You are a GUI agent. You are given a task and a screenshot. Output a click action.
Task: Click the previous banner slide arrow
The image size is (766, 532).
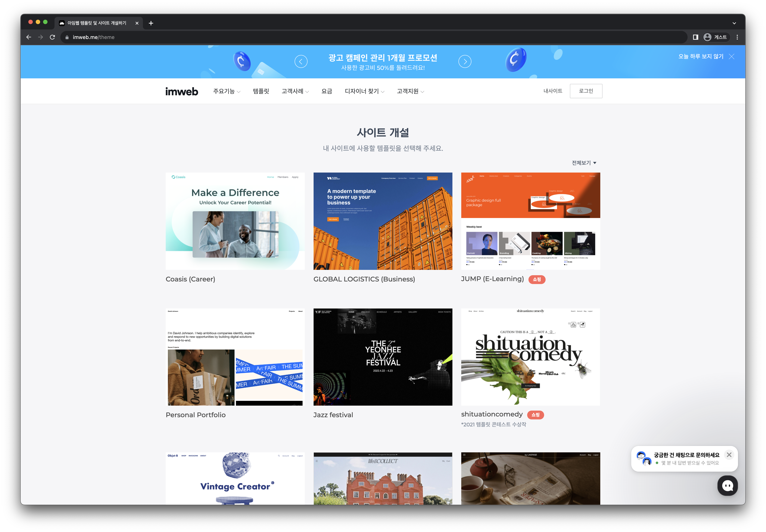pos(301,61)
